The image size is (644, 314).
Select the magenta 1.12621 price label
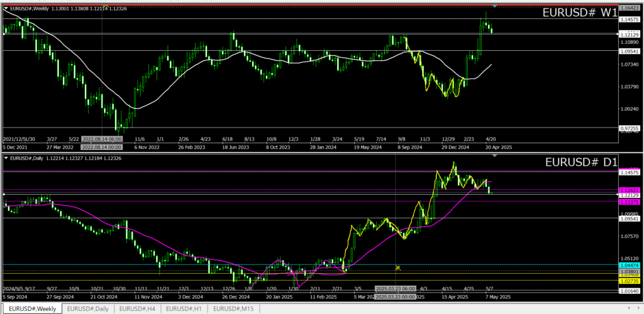(629, 190)
